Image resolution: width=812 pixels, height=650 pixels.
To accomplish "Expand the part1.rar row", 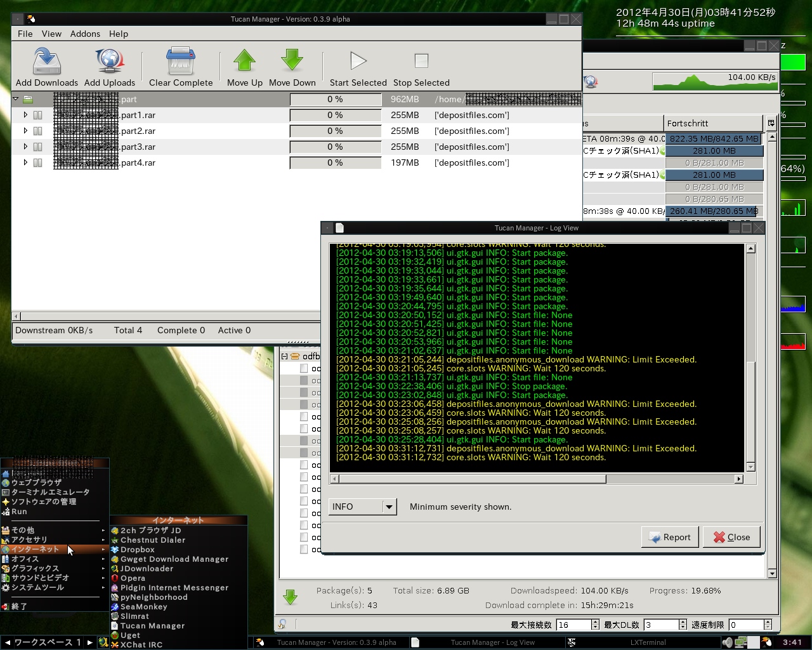I will (25, 115).
